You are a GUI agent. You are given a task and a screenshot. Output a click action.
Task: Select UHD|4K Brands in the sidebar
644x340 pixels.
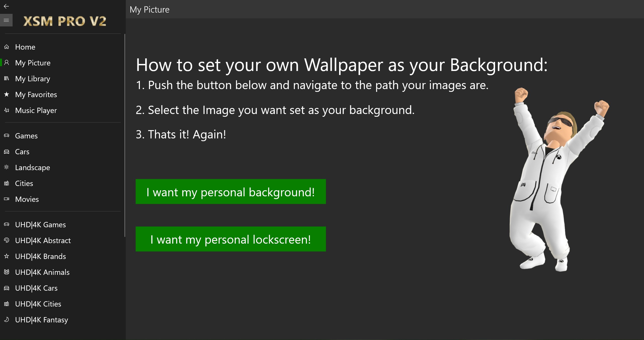[40, 256]
